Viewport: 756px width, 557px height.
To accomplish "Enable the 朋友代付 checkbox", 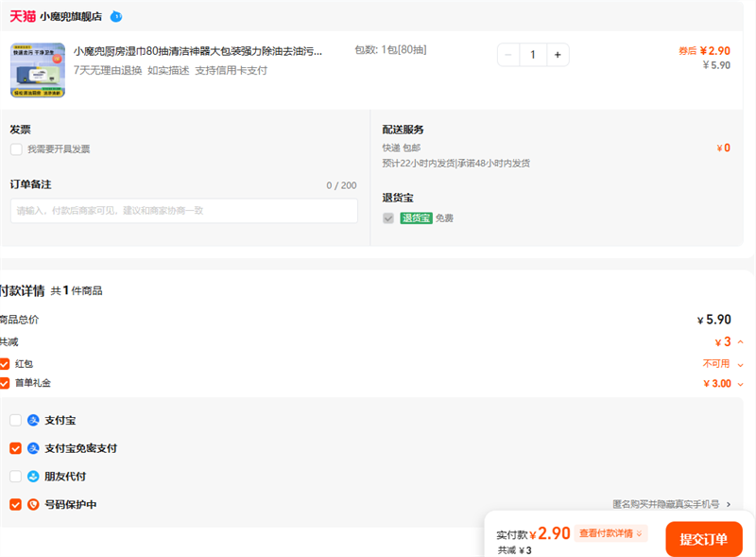I will click(x=15, y=477).
